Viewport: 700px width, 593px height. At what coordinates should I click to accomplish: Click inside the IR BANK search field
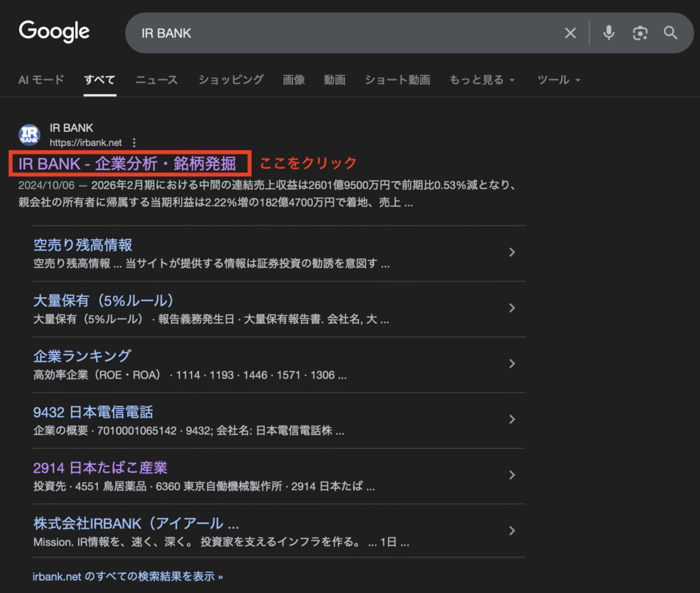342,33
